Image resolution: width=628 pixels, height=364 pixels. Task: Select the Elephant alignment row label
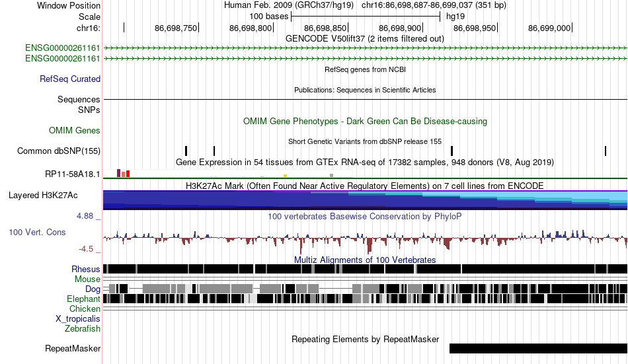click(83, 299)
